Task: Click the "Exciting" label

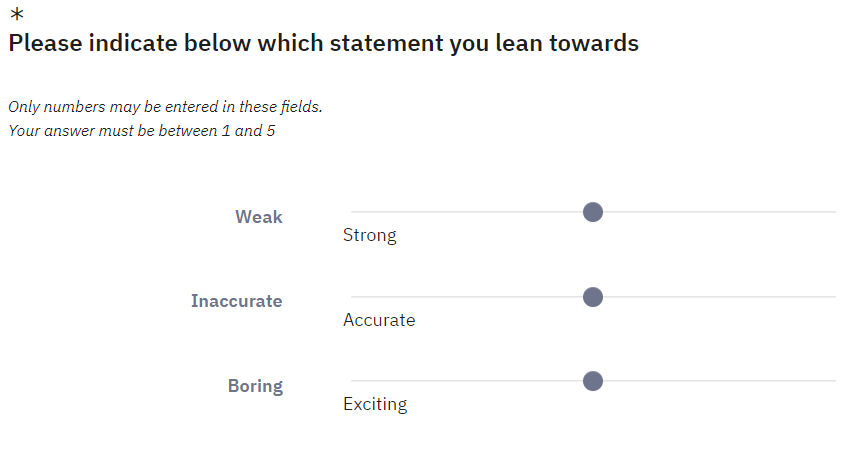Action: (375, 405)
